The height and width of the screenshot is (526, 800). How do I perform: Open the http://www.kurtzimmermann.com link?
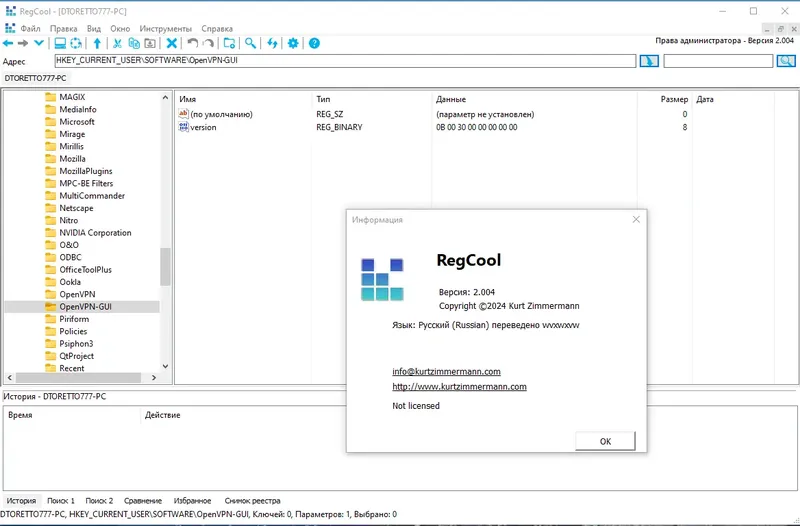coord(459,387)
